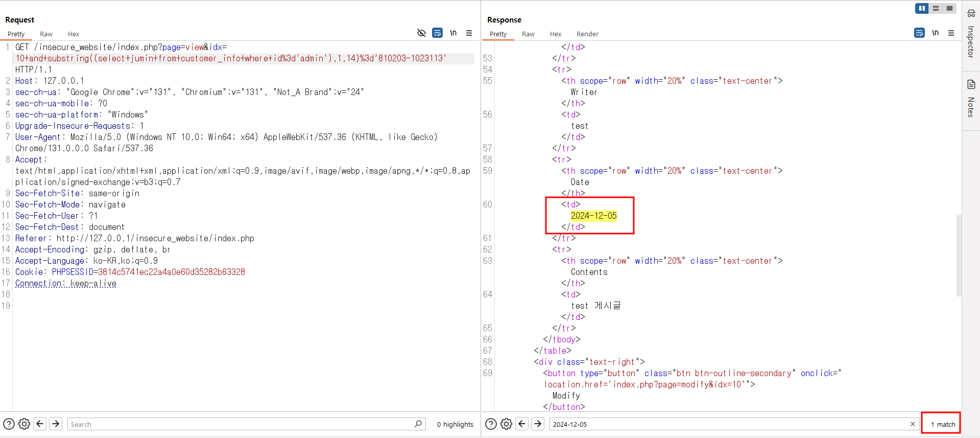The image size is (980, 438).
Task: Open help icon in Response search bar
Action: 491,424
